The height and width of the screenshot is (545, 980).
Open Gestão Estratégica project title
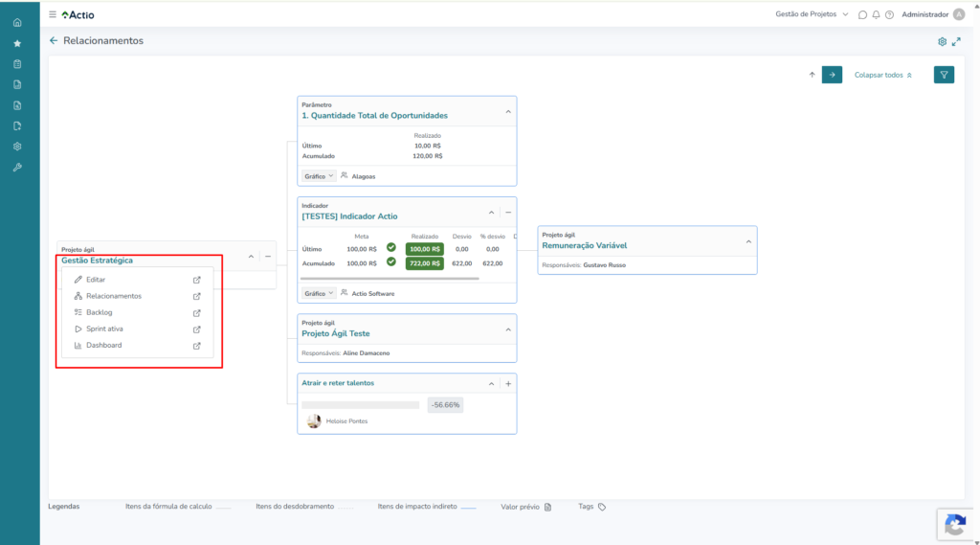click(97, 261)
